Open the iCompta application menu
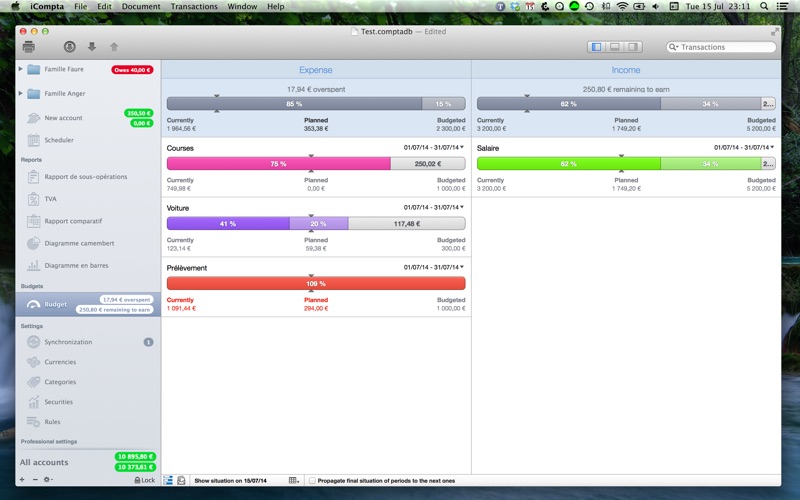This screenshot has width=800, height=500. click(x=47, y=6)
